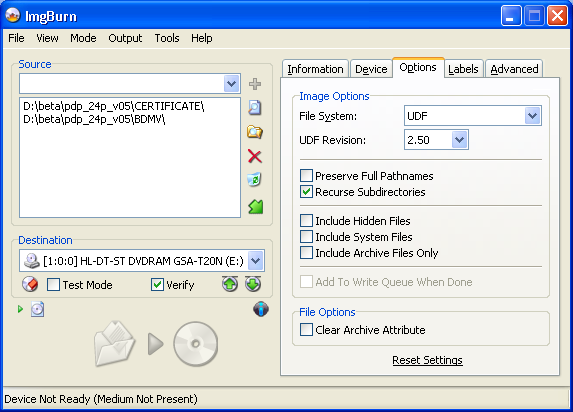Enable the Test Mode checkbox
Viewport: 573px width, 412px height.
[53, 285]
